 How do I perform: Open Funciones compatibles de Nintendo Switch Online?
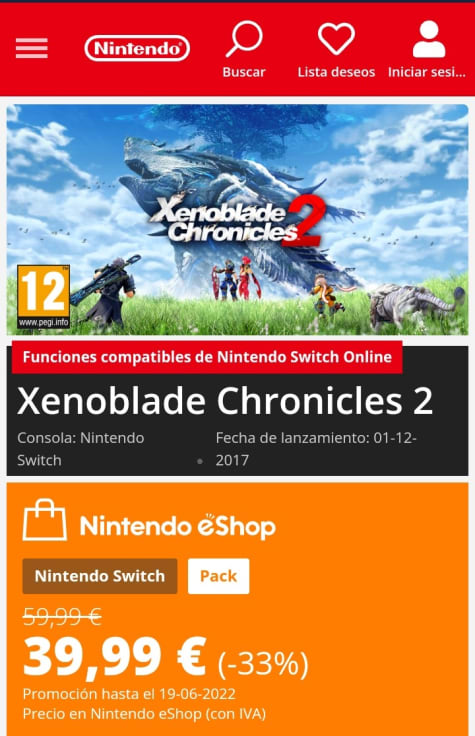[x=207, y=357]
